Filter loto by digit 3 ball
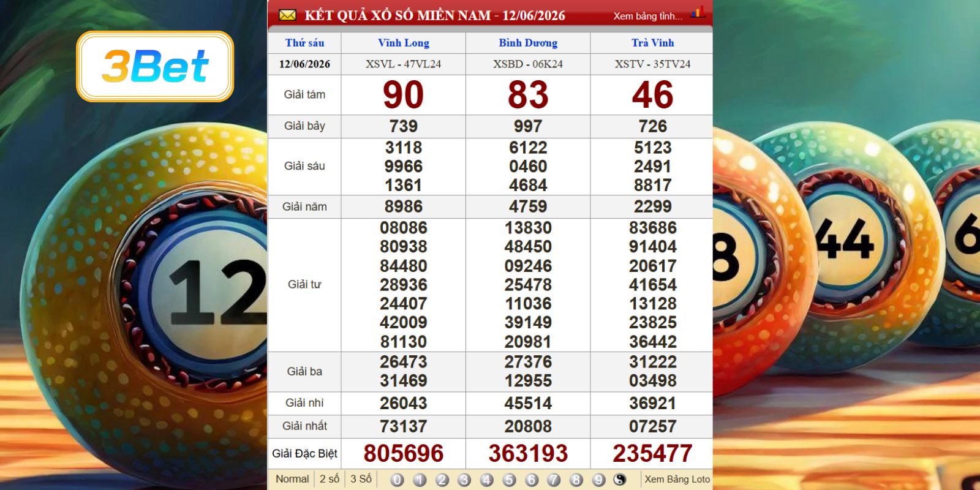The width and height of the screenshot is (980, 490). point(464,480)
